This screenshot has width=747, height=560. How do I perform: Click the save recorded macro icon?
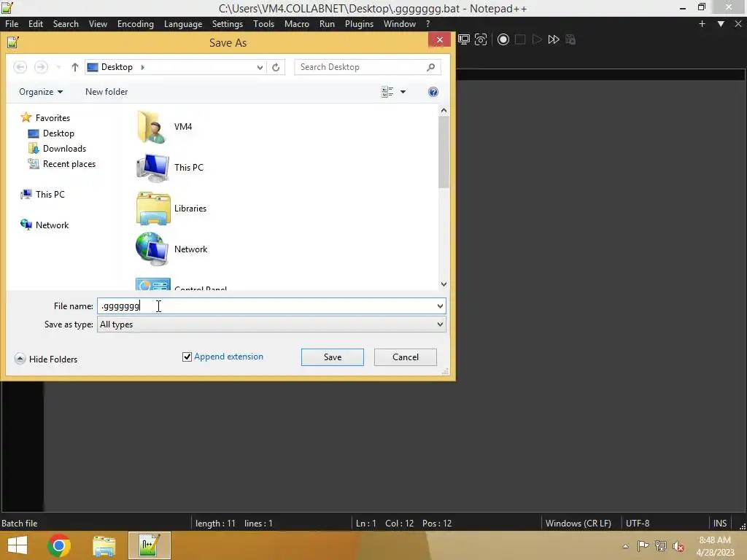pyautogui.click(x=570, y=39)
